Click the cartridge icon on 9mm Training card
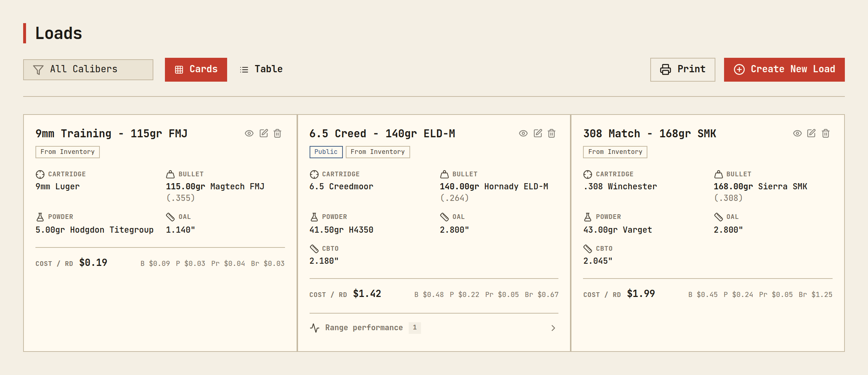This screenshot has width=868, height=375. [x=40, y=174]
